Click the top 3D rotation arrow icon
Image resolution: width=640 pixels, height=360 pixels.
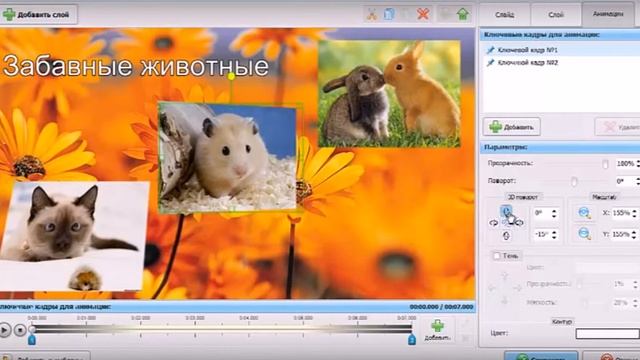(x=506, y=211)
